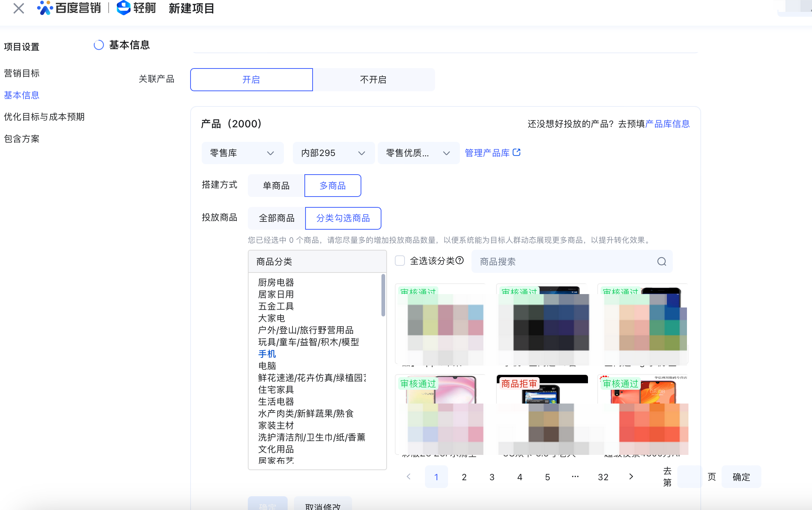
Task: Click the category list scrollbar thumb
Action: pyautogui.click(x=383, y=295)
